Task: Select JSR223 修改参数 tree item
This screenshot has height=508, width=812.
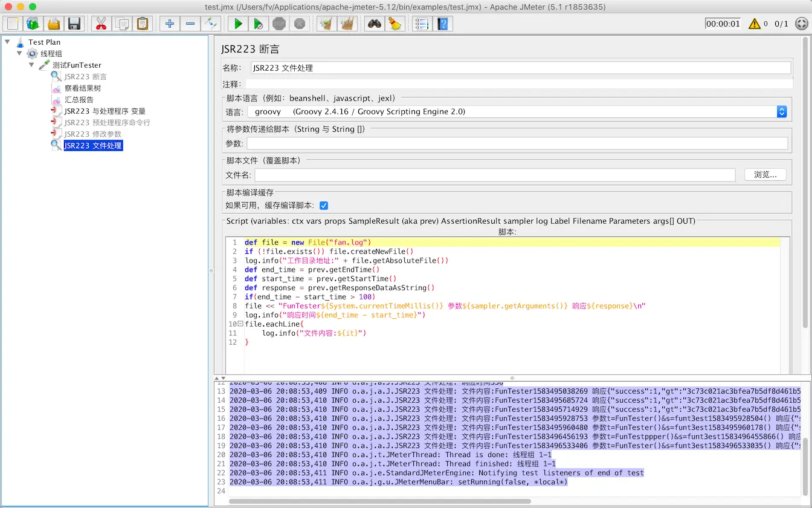Action: (92, 134)
